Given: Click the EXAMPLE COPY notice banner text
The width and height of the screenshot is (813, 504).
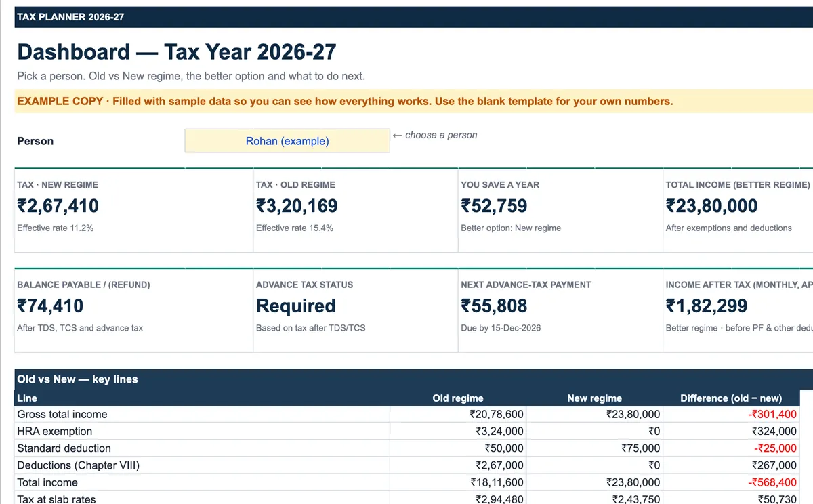Looking at the screenshot, I should tap(345, 102).
